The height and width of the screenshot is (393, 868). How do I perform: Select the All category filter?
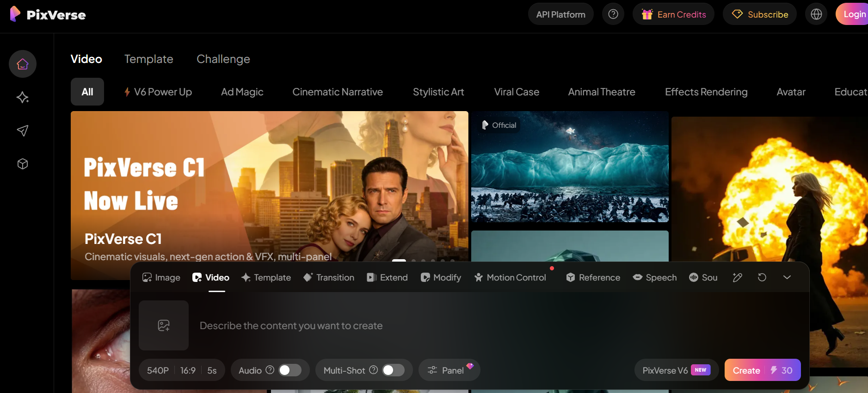[87, 92]
